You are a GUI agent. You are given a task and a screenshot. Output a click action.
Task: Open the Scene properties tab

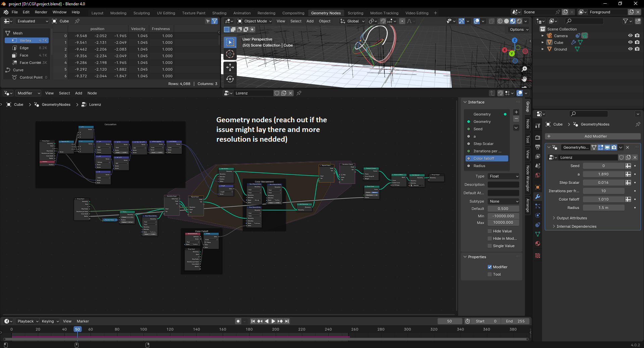tap(538, 166)
